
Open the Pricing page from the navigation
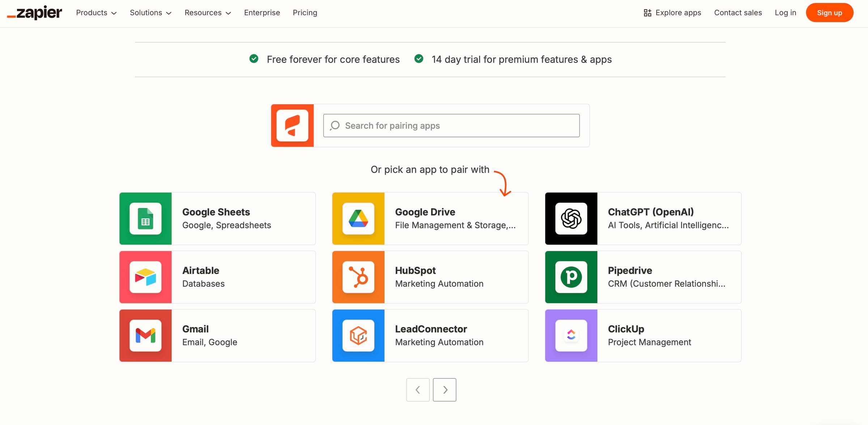coord(305,13)
